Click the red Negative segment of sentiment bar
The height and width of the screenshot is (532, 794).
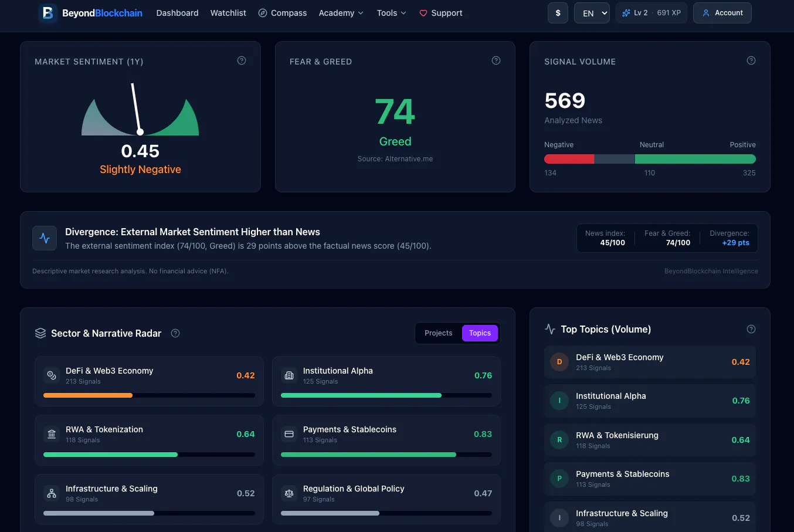[569, 159]
